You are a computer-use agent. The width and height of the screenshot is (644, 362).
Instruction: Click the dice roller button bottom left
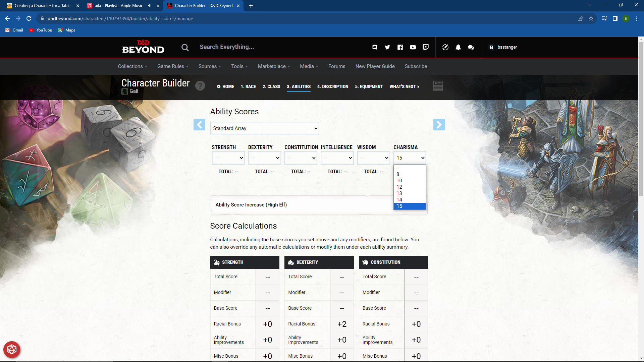12,349
